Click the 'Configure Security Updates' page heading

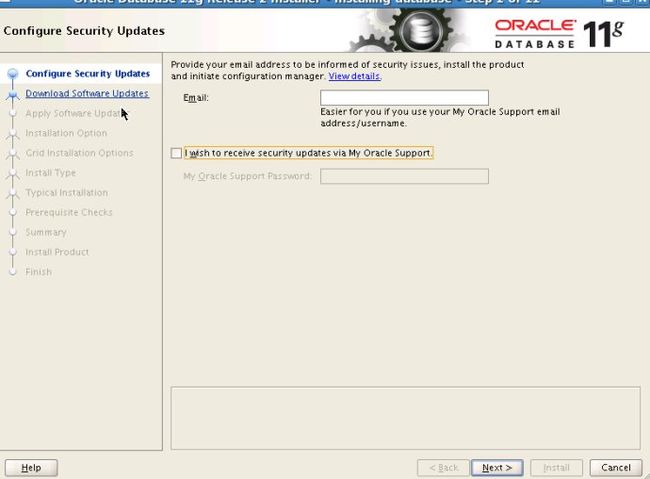point(84,31)
